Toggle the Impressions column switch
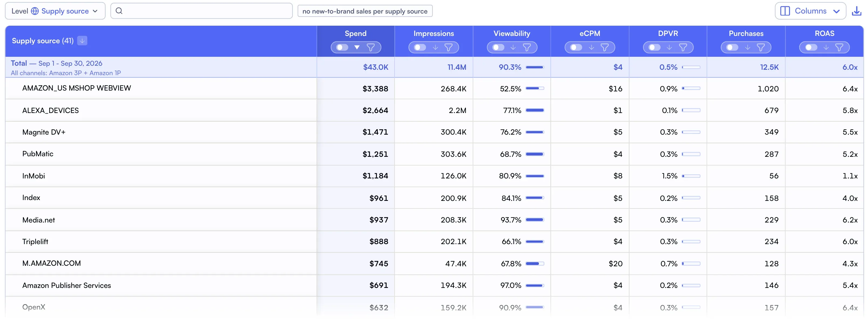 [420, 48]
